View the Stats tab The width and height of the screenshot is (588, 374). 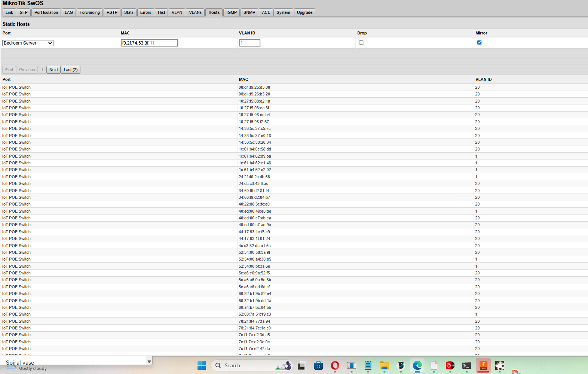pyautogui.click(x=129, y=12)
